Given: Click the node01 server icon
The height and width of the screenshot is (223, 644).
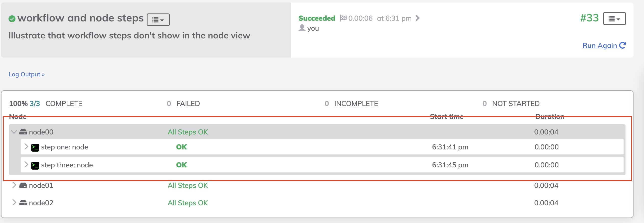Looking at the screenshot, I should point(23,185).
